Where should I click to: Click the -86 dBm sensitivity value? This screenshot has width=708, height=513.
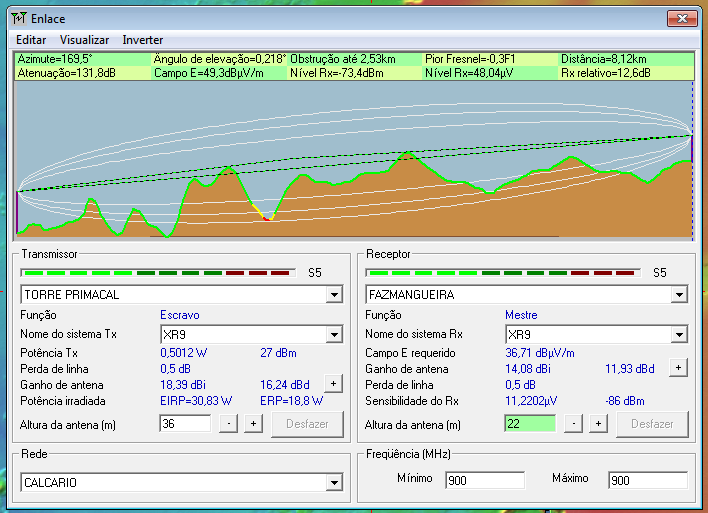point(625,401)
